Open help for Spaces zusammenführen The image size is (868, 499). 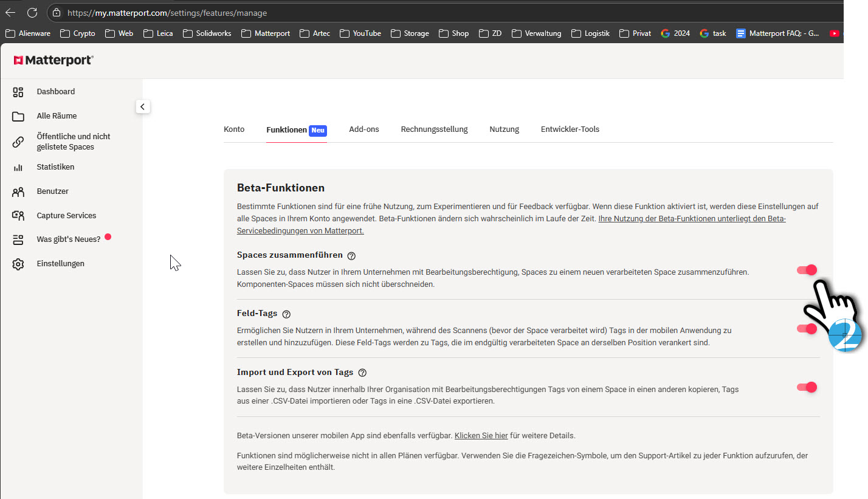(351, 256)
